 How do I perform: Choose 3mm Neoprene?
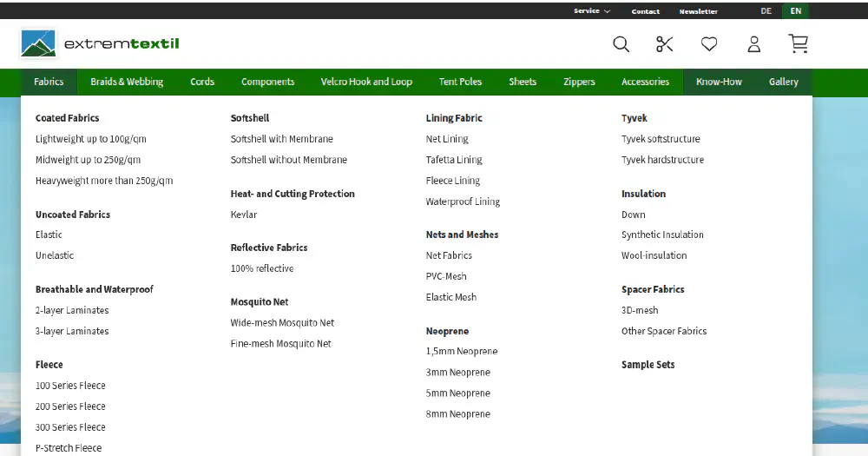click(457, 373)
